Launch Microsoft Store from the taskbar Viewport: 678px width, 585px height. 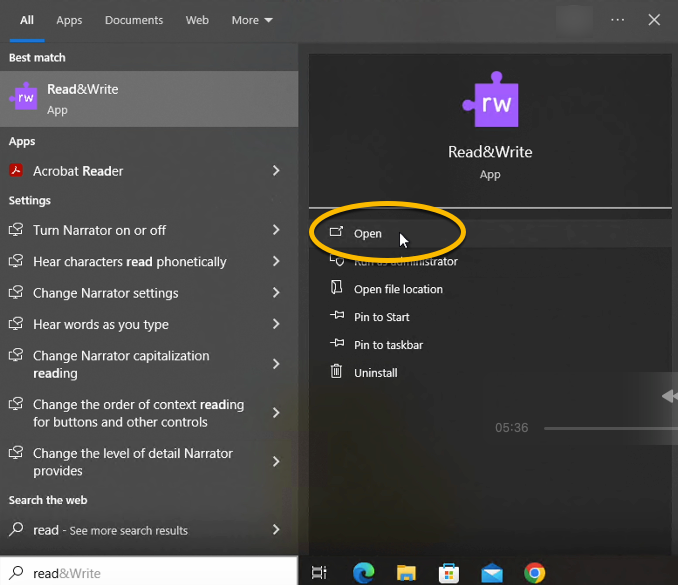click(449, 572)
